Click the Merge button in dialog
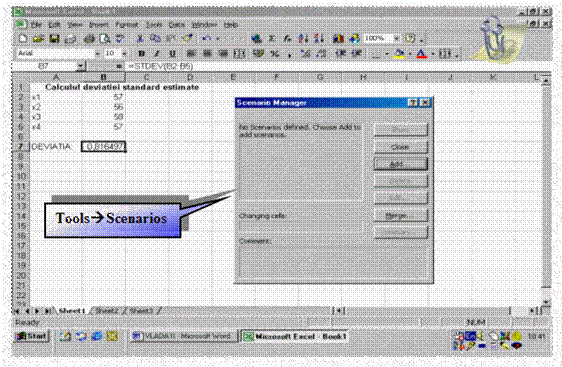Viewport: 562px width, 367px height. click(x=400, y=215)
